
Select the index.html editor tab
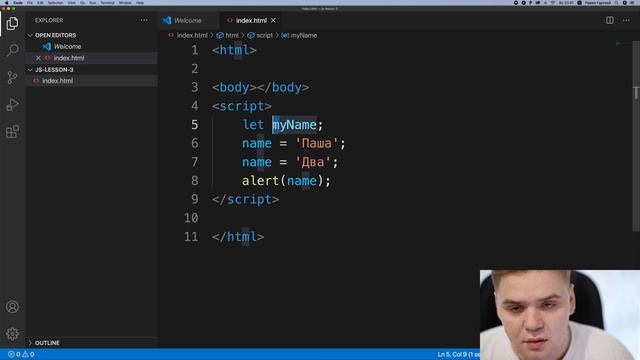pos(251,20)
